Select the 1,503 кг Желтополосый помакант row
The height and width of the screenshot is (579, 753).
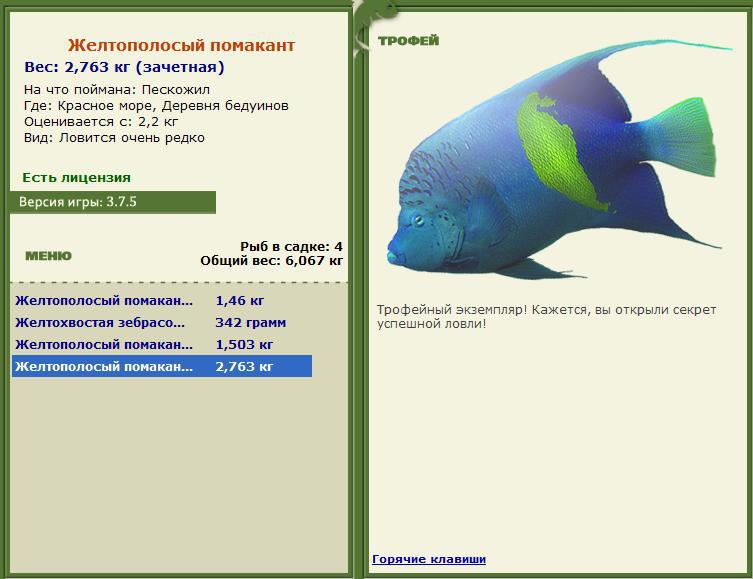coord(162,345)
